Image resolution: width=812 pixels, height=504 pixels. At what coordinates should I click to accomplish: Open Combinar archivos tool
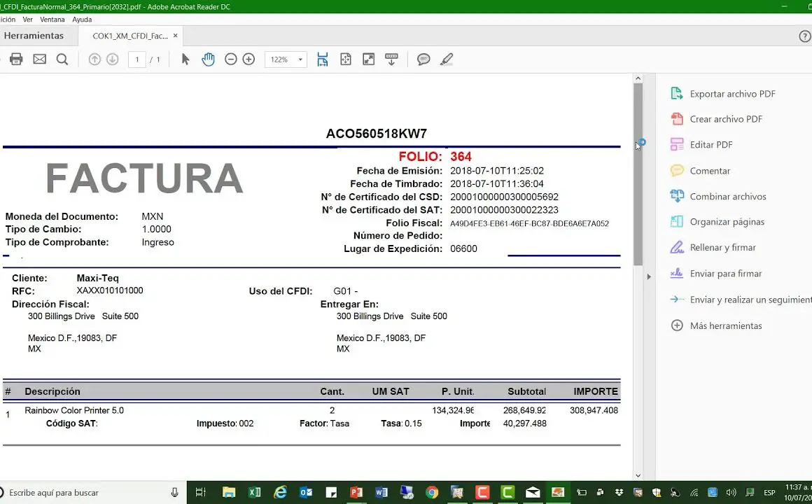pyautogui.click(x=718, y=196)
